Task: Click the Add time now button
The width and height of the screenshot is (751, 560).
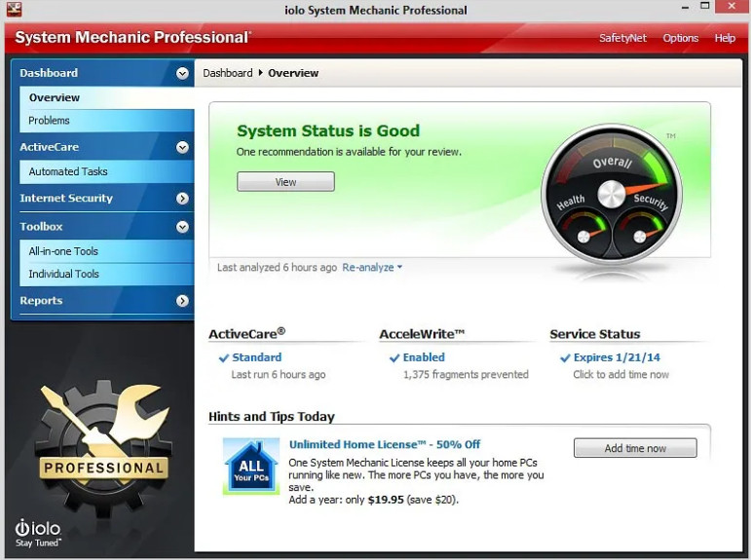Action: click(635, 448)
